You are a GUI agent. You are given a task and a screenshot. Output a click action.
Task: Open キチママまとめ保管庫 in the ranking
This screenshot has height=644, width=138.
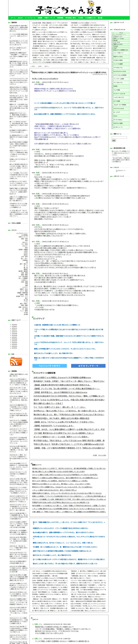coord(120,75)
